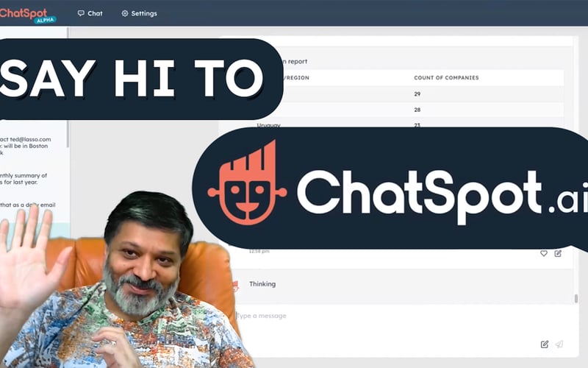Image resolution: width=588 pixels, height=368 pixels.
Task: Click the sidebar scrollbar
Action: 68,88
